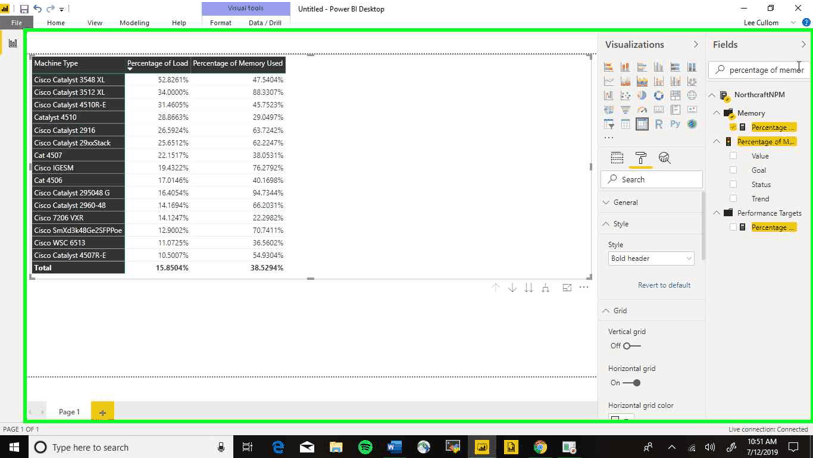Image resolution: width=815 pixels, height=460 pixels.
Task: Select the ArcGIS Maps visualization
Action: [692, 124]
